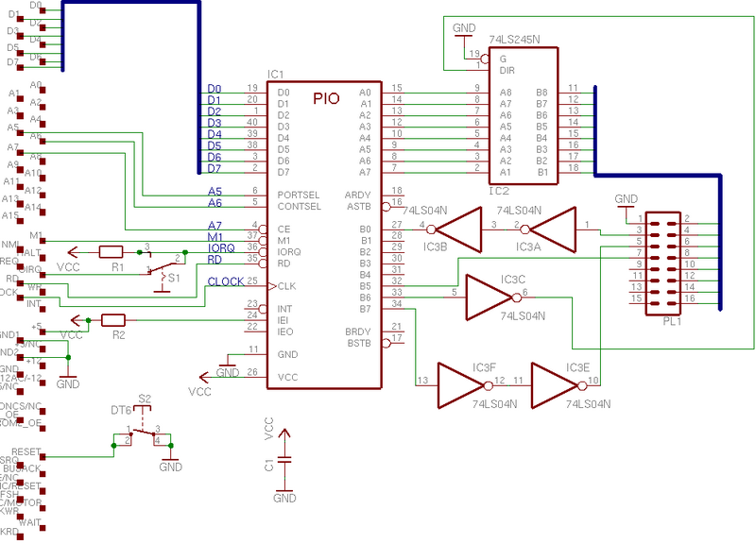Click the RESET pad on edge connector
The height and width of the screenshot is (544, 756).
pos(43,457)
